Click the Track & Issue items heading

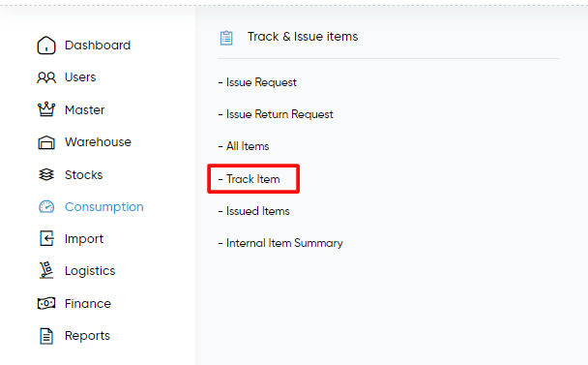click(x=303, y=37)
